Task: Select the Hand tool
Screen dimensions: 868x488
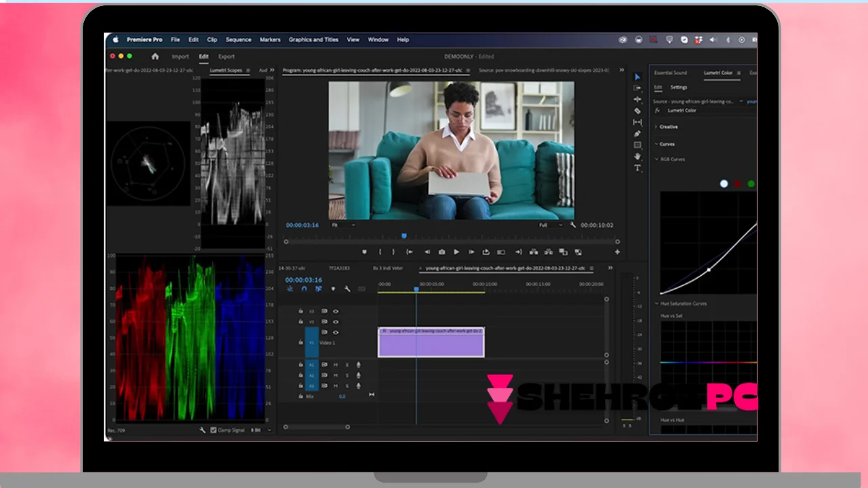Action: click(x=637, y=157)
